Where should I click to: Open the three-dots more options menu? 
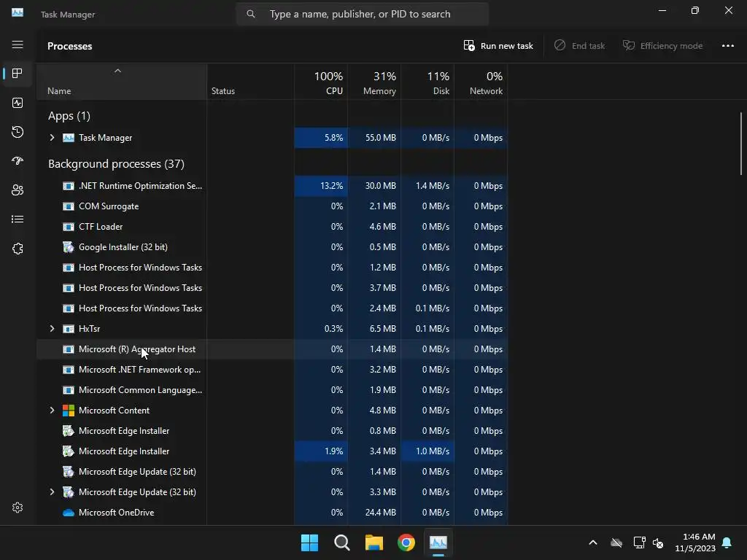pos(727,46)
